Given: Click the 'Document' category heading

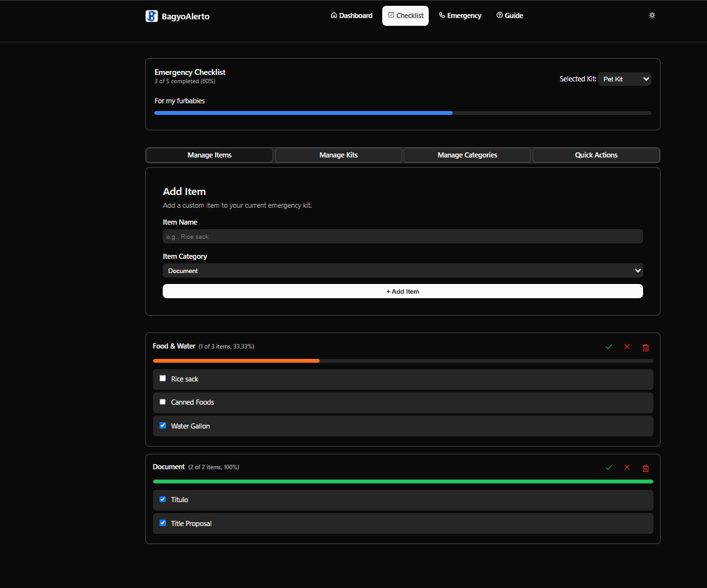Looking at the screenshot, I should (169, 467).
